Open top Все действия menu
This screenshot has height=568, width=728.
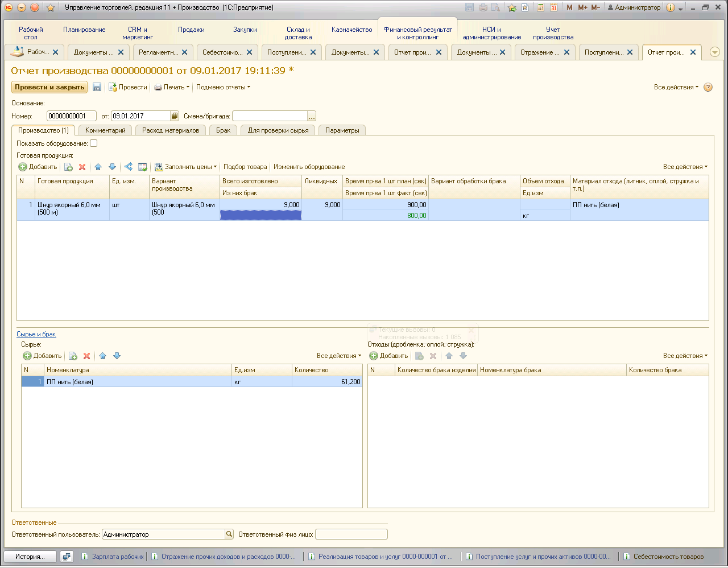pos(676,87)
